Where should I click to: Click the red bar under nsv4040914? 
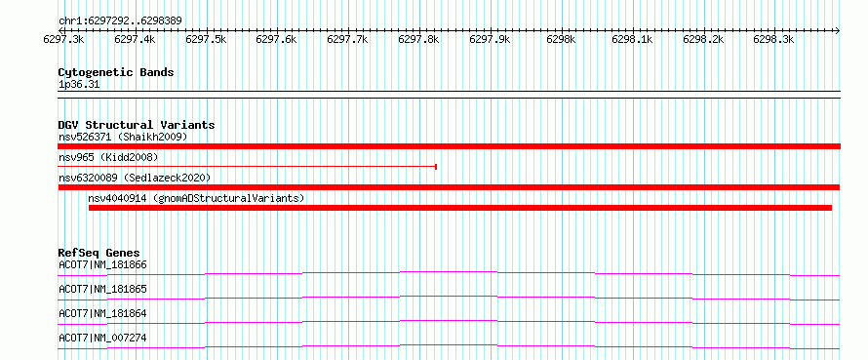click(x=460, y=208)
